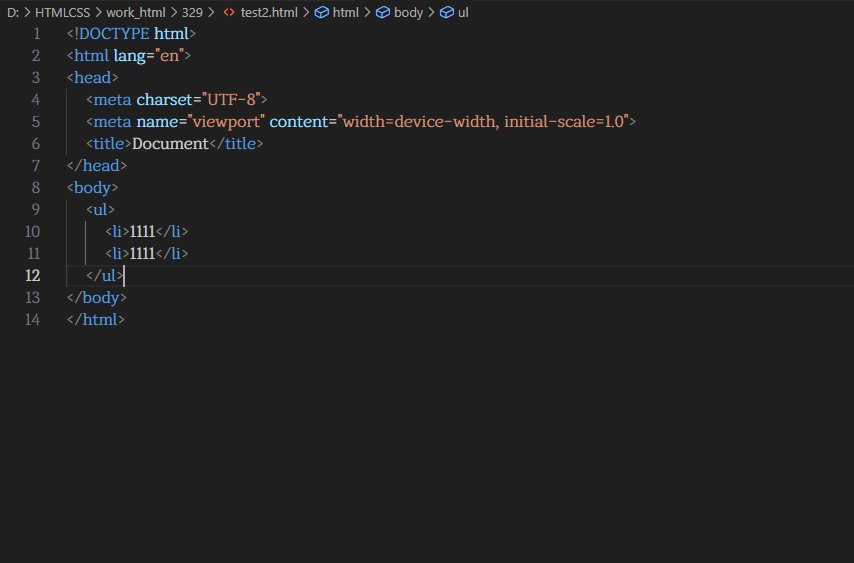This screenshot has width=854, height=563.
Task: Click the test2.html file breadcrumb
Action: pos(269,13)
